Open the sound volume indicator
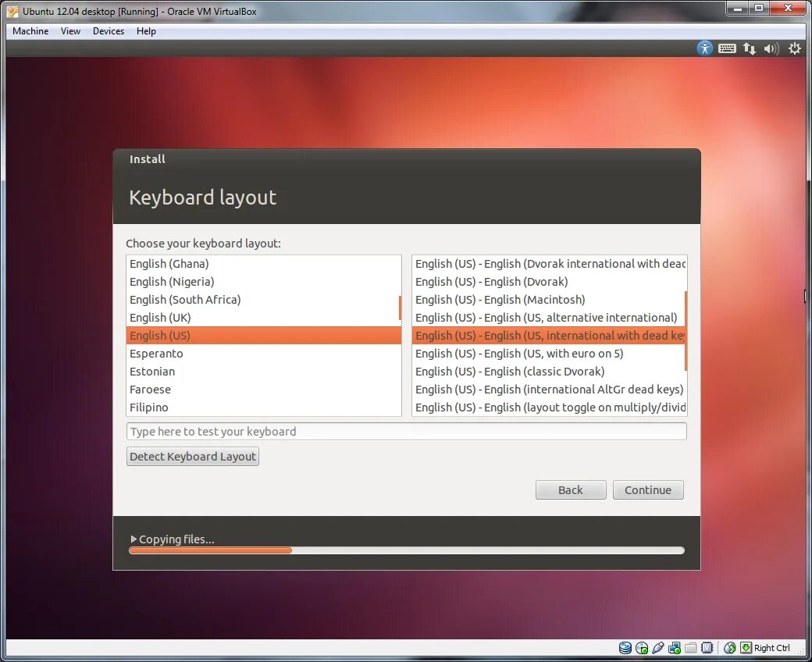Viewport: 812px width, 662px height. pos(771,48)
